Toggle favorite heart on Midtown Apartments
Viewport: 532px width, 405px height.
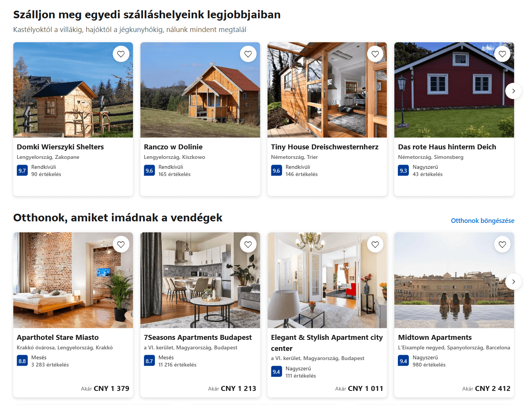pos(502,245)
